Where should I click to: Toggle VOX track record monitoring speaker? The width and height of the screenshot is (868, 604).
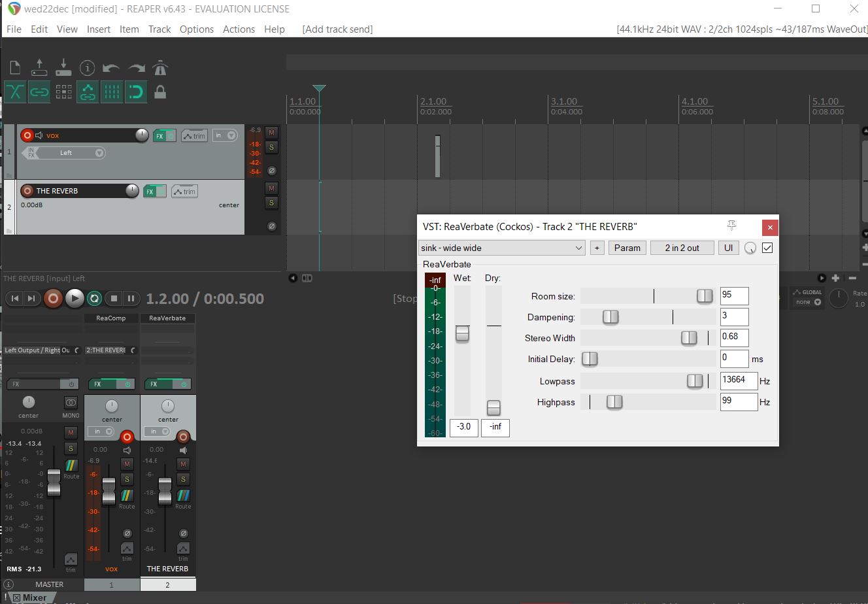tap(39, 135)
